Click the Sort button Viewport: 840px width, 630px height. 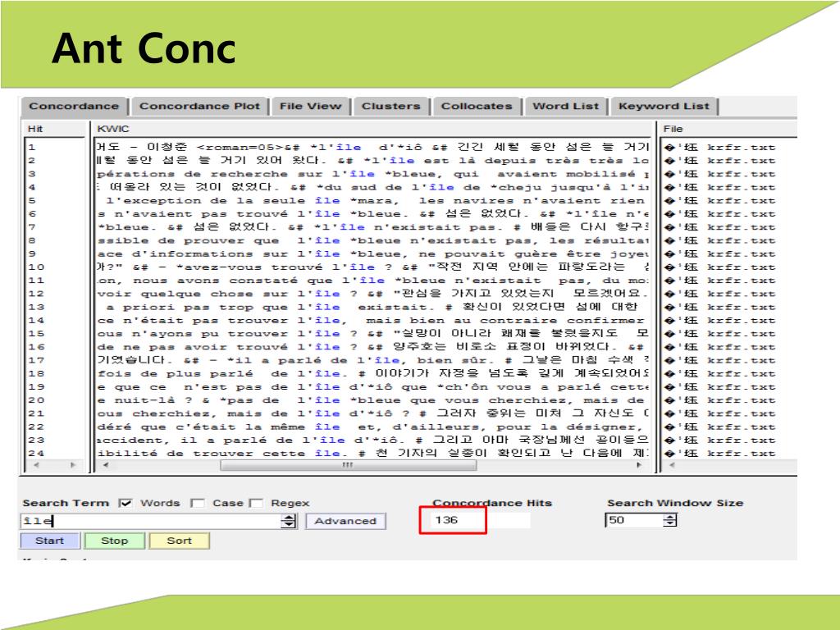179,541
